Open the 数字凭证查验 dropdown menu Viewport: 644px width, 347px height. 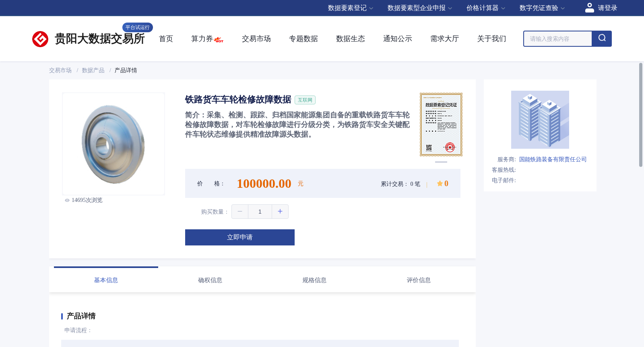tap(542, 8)
